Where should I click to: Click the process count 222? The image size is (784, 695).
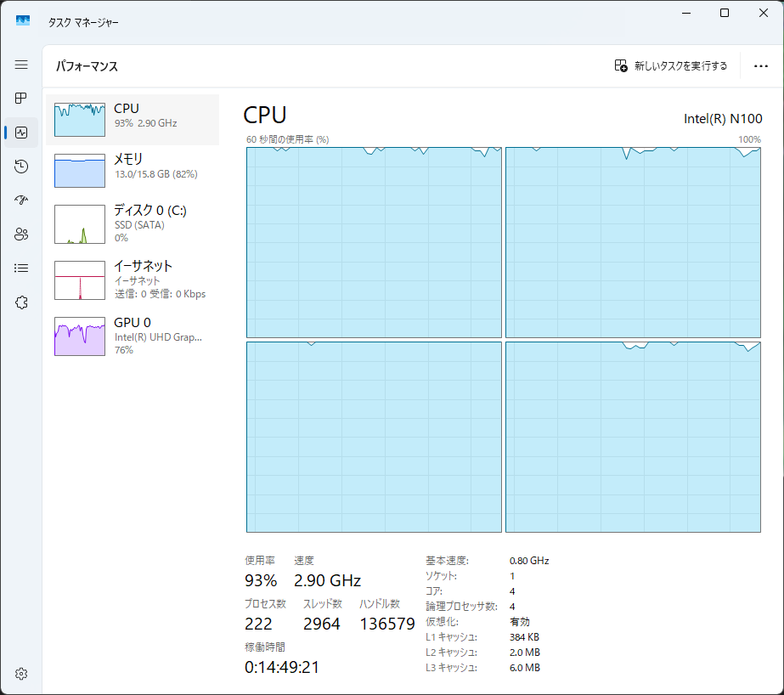click(x=258, y=624)
